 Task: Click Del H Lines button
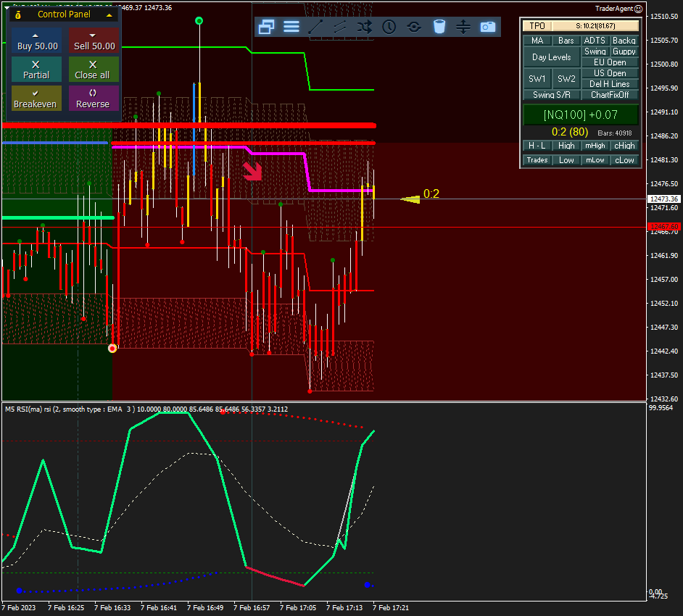click(x=610, y=84)
